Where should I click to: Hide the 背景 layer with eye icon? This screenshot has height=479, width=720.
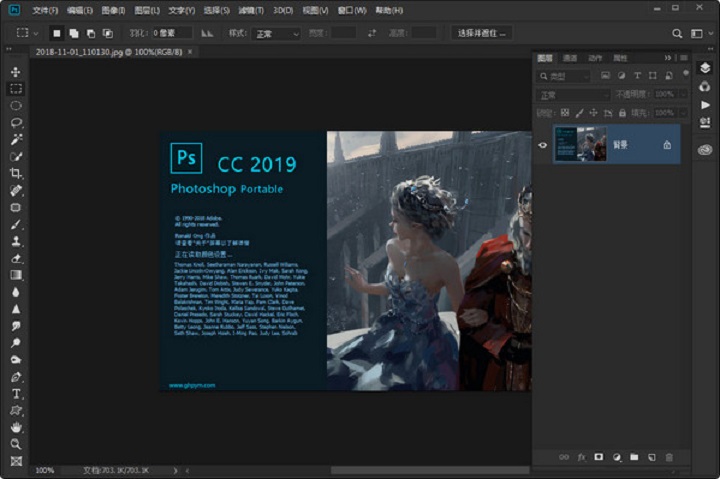tap(542, 145)
